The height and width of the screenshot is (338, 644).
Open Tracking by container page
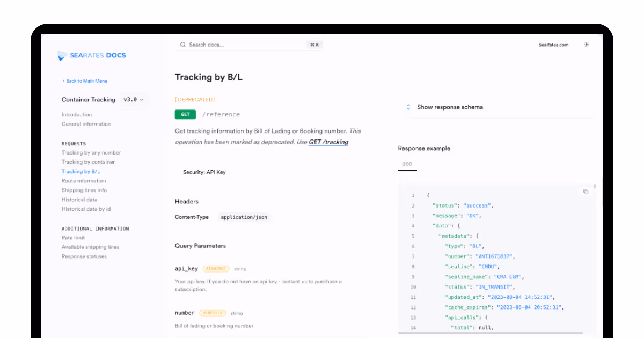pos(88,162)
